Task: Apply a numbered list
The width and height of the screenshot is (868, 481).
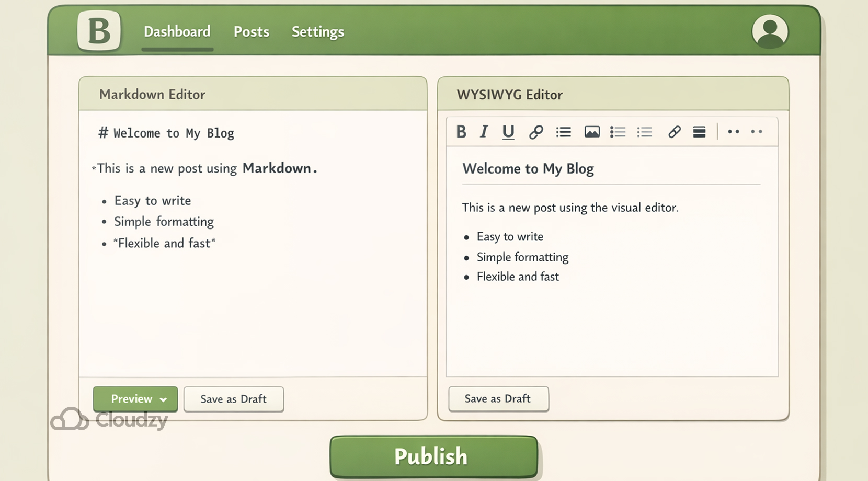Action: click(618, 132)
